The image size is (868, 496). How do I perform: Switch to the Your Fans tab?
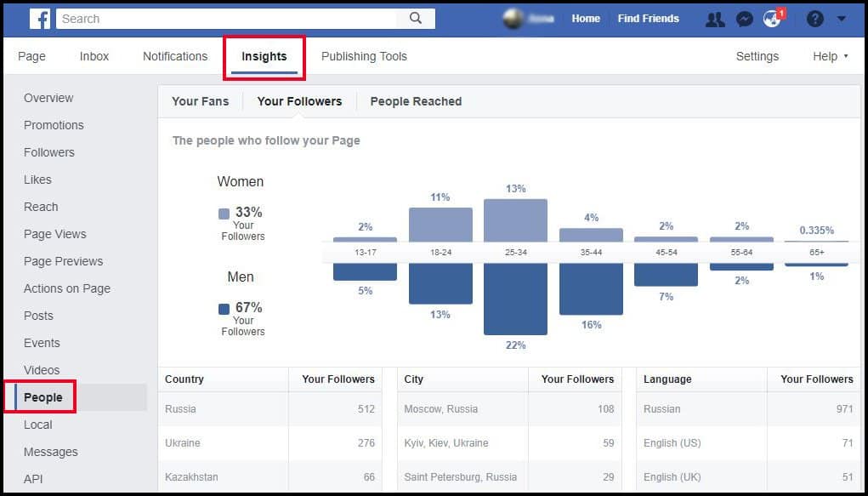tap(201, 101)
